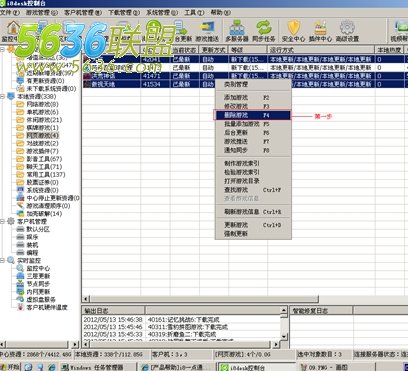Choose 批量添加游戏 F5 in context menu
Screen dimensions: 408x371
pos(253,124)
